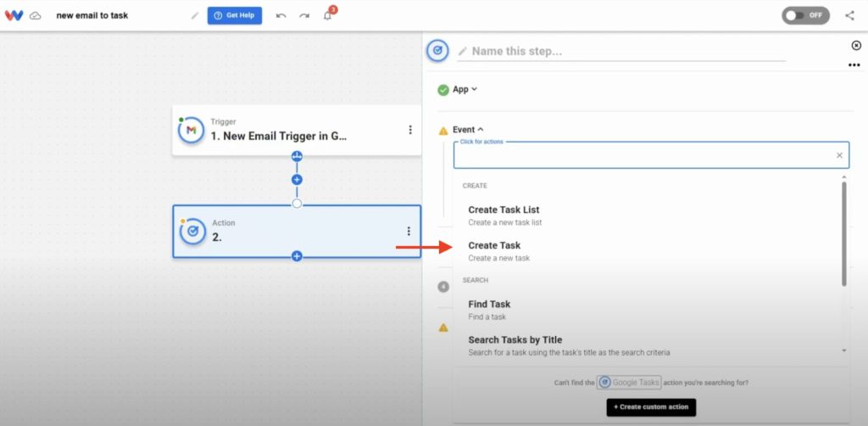Click the Gmail icon on trigger node
The height and width of the screenshot is (426, 868).
[x=191, y=130]
